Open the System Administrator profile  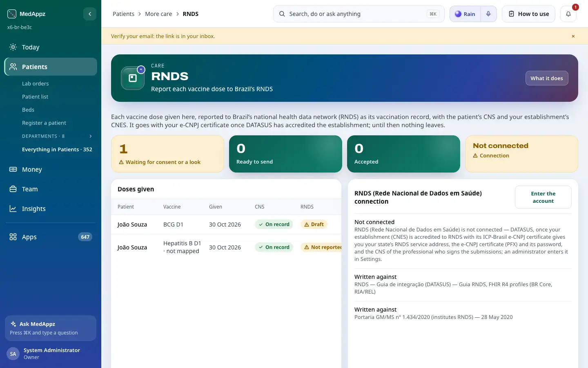pyautogui.click(x=51, y=354)
